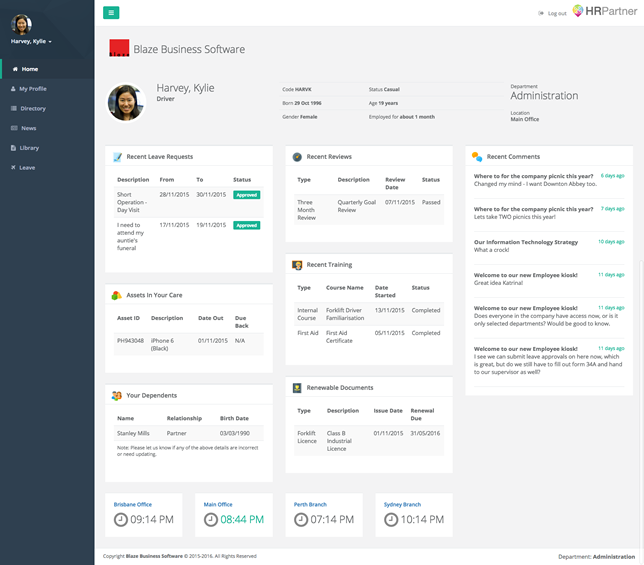Select the Three Month Review row

click(369, 210)
